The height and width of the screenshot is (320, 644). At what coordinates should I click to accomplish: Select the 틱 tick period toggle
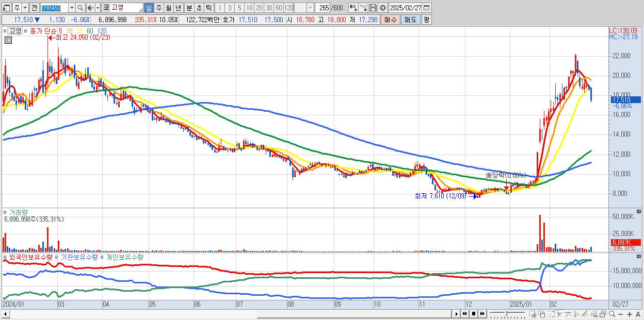coord(208,8)
